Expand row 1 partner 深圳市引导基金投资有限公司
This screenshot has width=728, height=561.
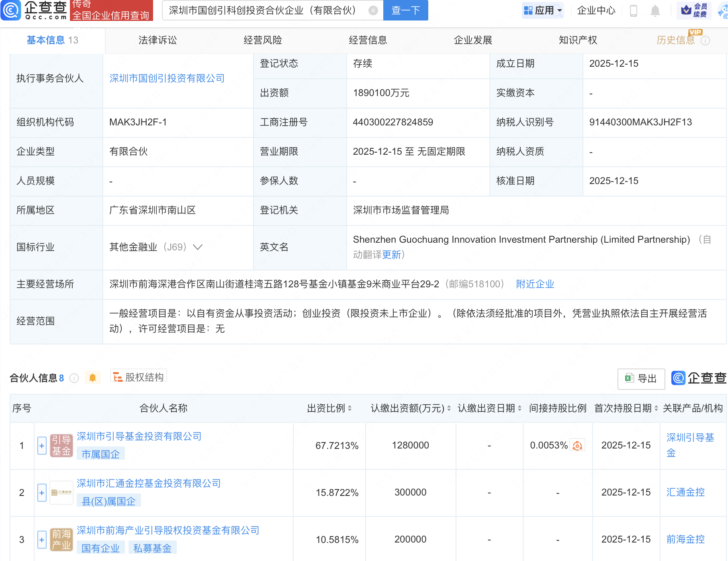click(42, 446)
